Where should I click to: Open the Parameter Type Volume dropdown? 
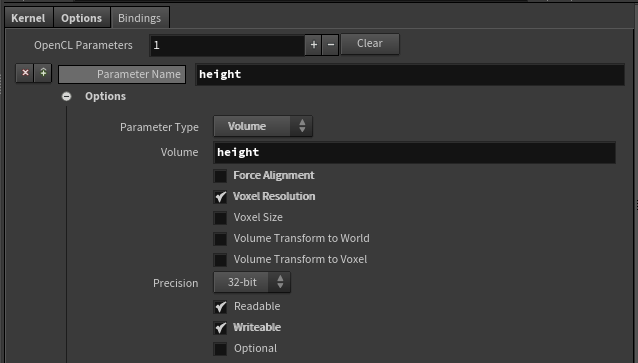(263, 126)
